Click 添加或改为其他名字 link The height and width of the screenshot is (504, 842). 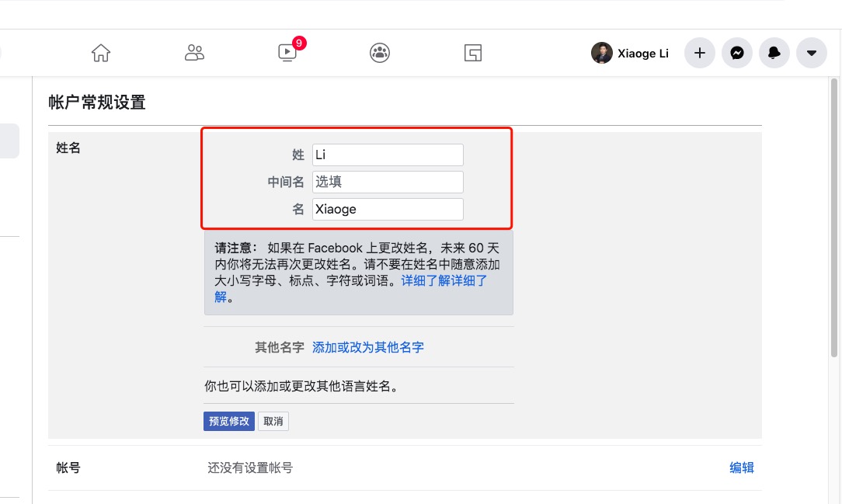(x=367, y=347)
